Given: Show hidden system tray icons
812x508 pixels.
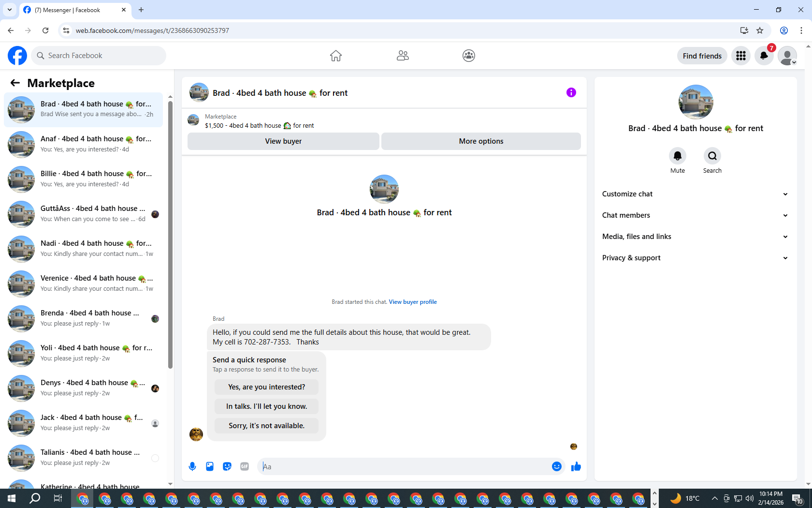Looking at the screenshot, I should tap(714, 498).
